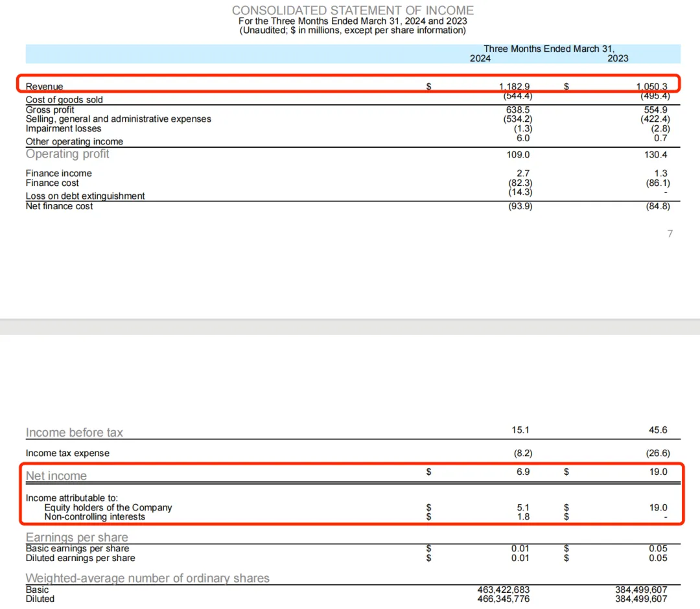Select 'Weighted-average number of ordinary shares' heading
Image resolution: width=700 pixels, height=609 pixels.
147,578
